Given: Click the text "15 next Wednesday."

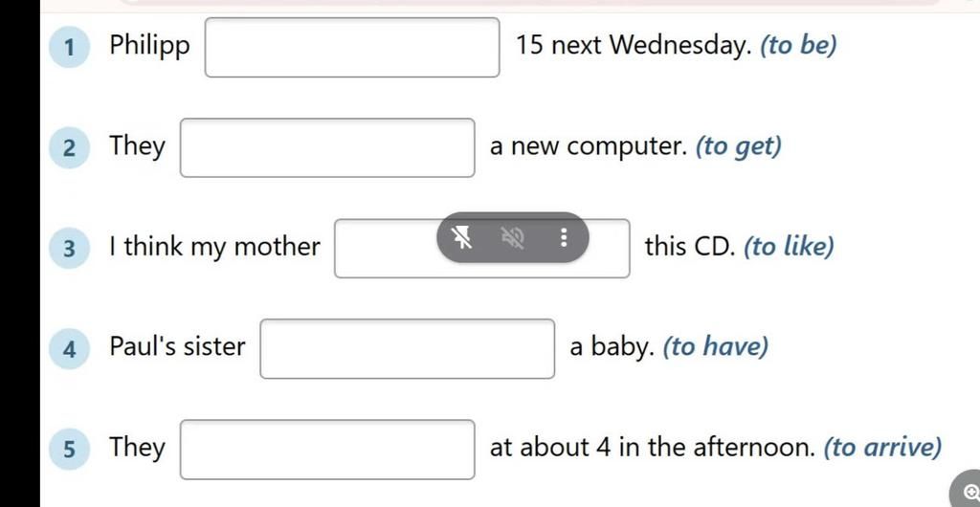Looking at the screenshot, I should pos(633,45).
